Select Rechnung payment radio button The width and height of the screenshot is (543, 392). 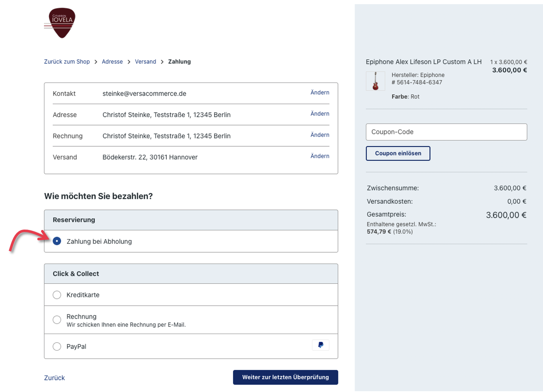pyautogui.click(x=57, y=320)
